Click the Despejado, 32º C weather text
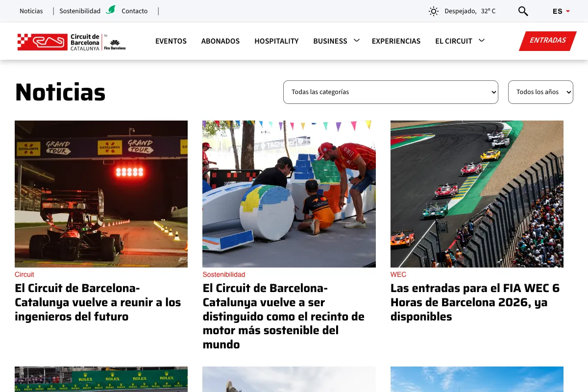Screen dimensions: 588x392 click(470, 11)
